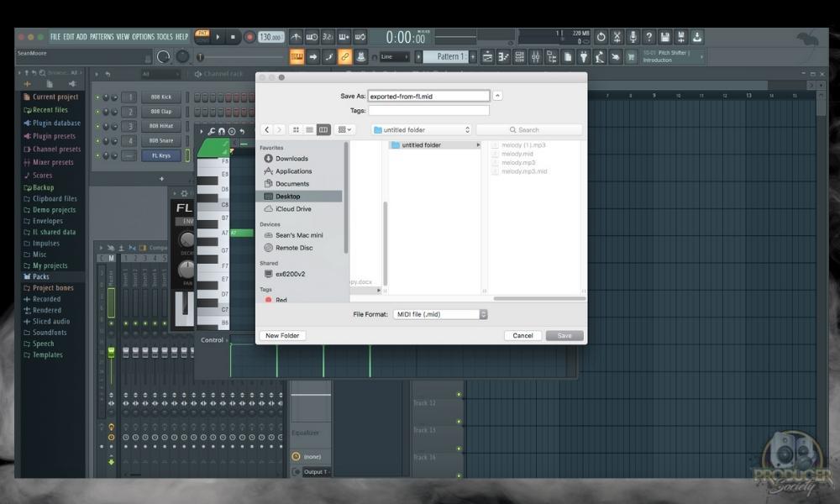Switch save dialog to icon view
The image size is (840, 504).
pyautogui.click(x=296, y=129)
